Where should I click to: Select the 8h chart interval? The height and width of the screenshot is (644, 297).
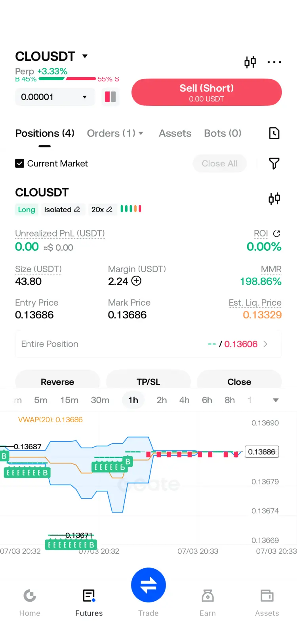[x=230, y=400]
